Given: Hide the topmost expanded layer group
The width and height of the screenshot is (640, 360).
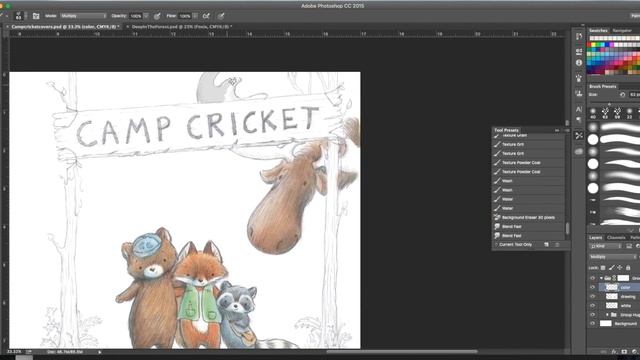Looking at the screenshot, I should [x=592, y=278].
